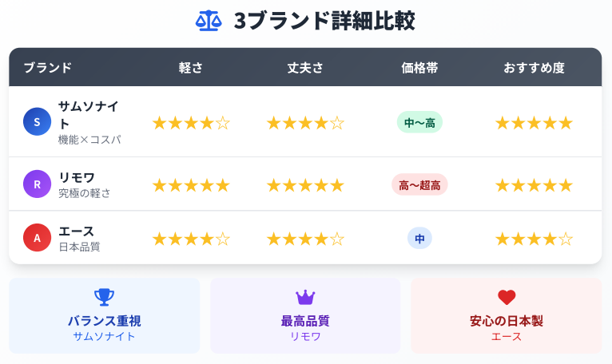This screenshot has width=612, height=364.
Task: Click the trophy icon in バランス重視 card
Action: click(104, 297)
